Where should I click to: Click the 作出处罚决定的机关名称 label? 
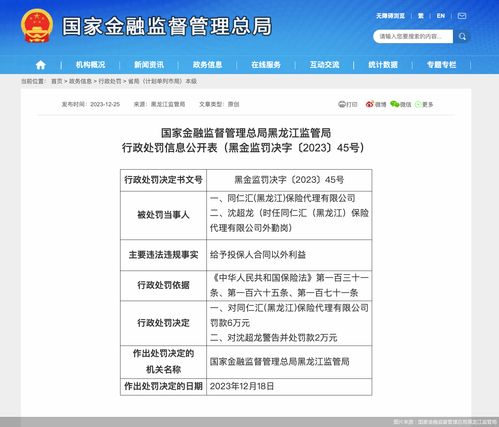(163, 362)
